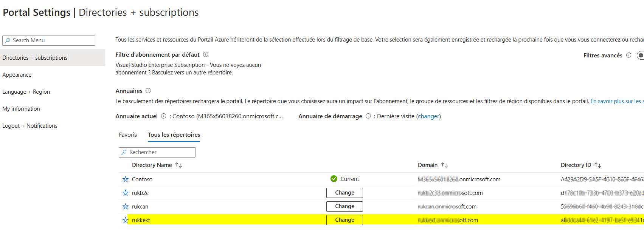
Task: Click Change for rukcan directory
Action: click(x=345, y=206)
